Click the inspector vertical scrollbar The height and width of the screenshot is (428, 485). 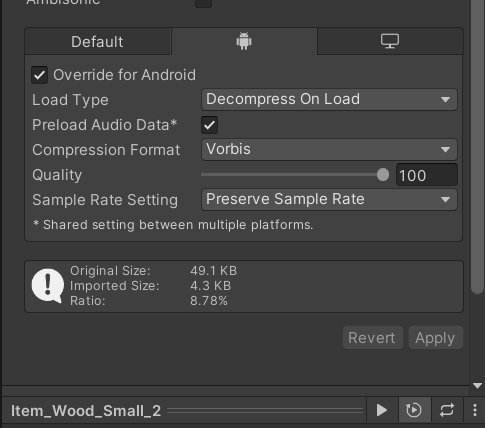pyautogui.click(x=477, y=147)
